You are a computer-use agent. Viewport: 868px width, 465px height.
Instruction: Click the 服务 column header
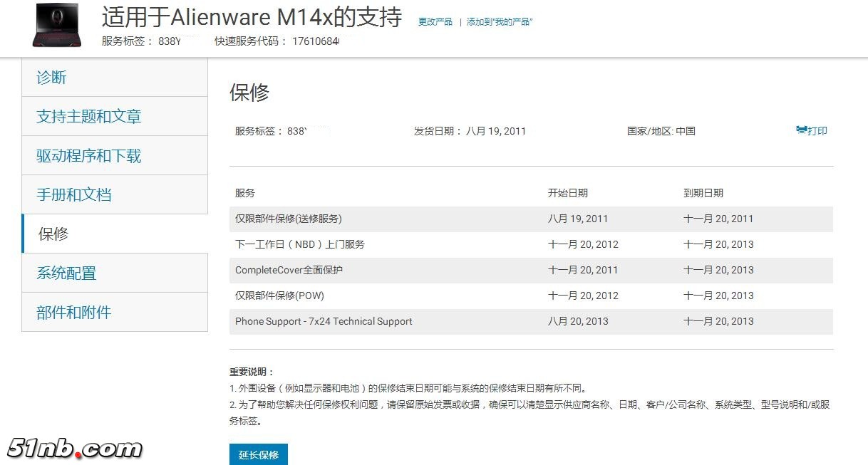coord(245,193)
